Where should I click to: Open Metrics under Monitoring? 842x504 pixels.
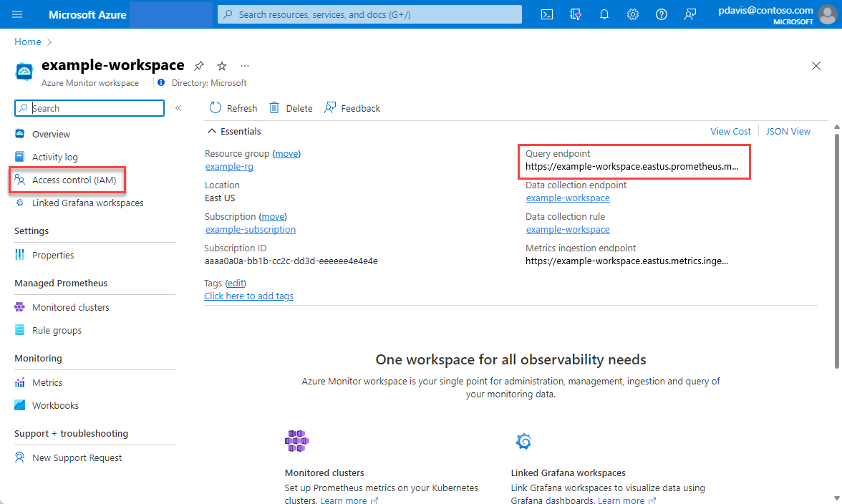47,382
